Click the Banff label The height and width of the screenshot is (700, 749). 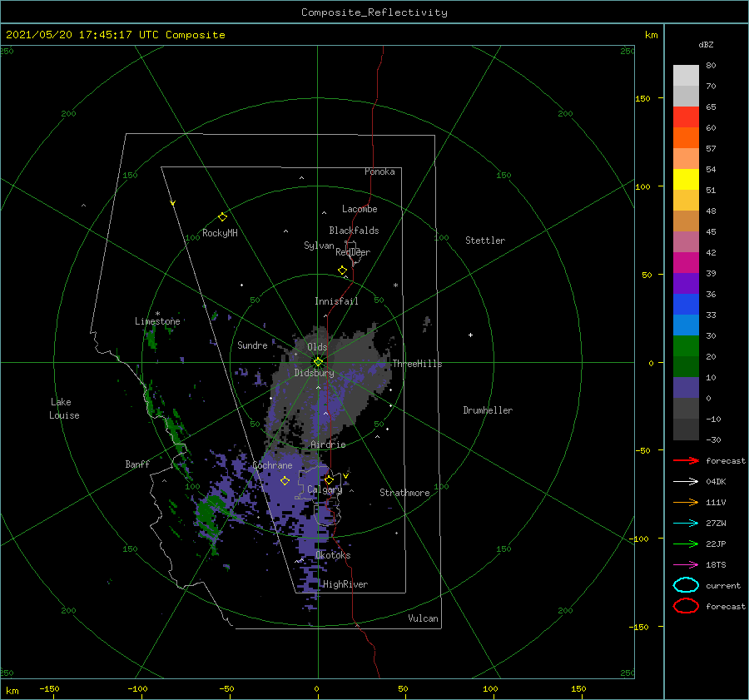137,464
